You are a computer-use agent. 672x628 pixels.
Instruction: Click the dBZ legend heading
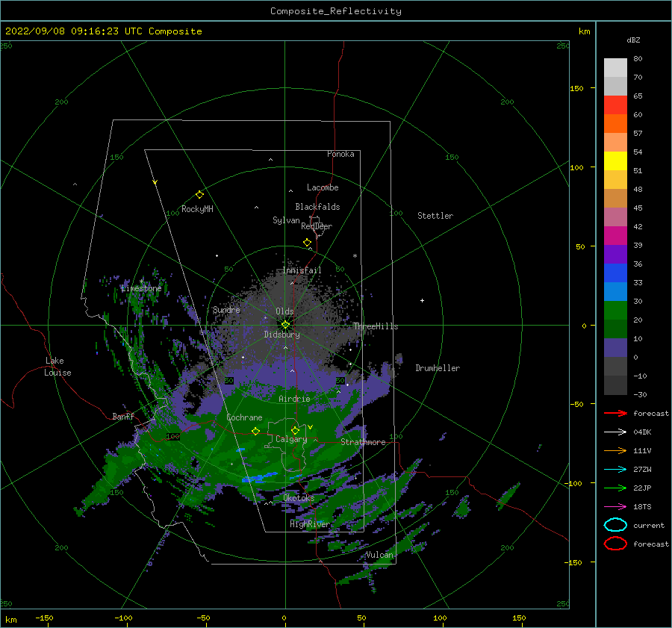[633, 40]
